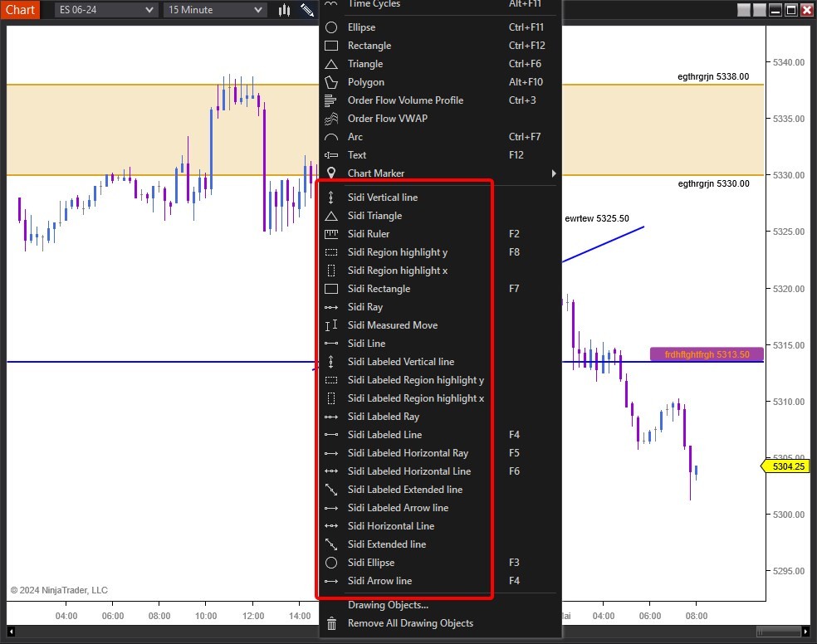817x644 pixels.
Task: Click the Sidi Ellipse icon
Action: tap(330, 563)
